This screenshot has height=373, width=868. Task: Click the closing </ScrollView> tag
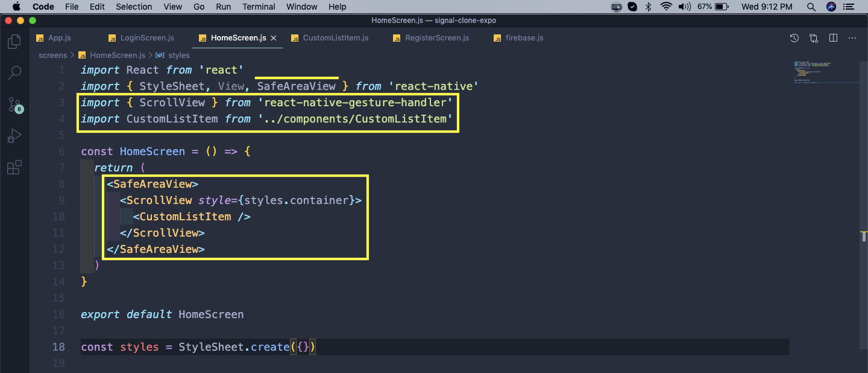pos(163,233)
